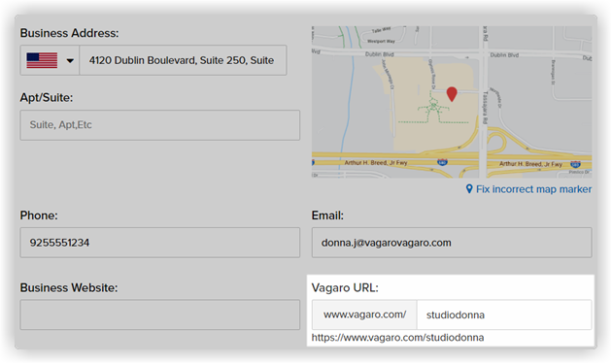Click the Phone number field
612x364 pixels.
click(x=160, y=243)
